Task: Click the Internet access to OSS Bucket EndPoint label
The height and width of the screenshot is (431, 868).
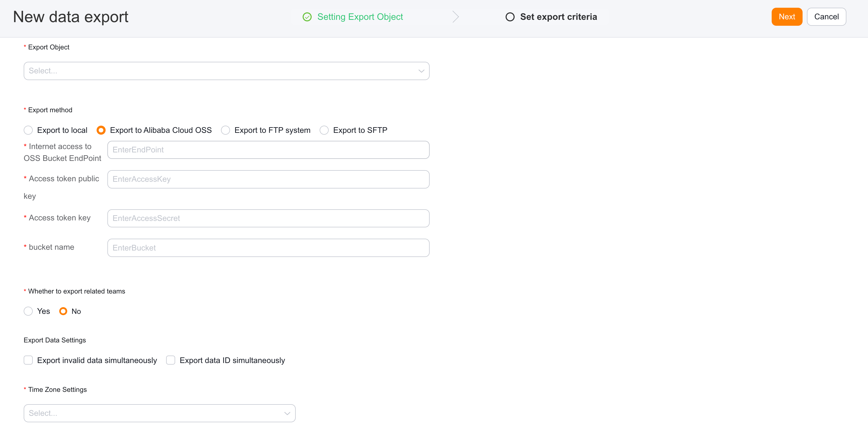Action: tap(62, 152)
